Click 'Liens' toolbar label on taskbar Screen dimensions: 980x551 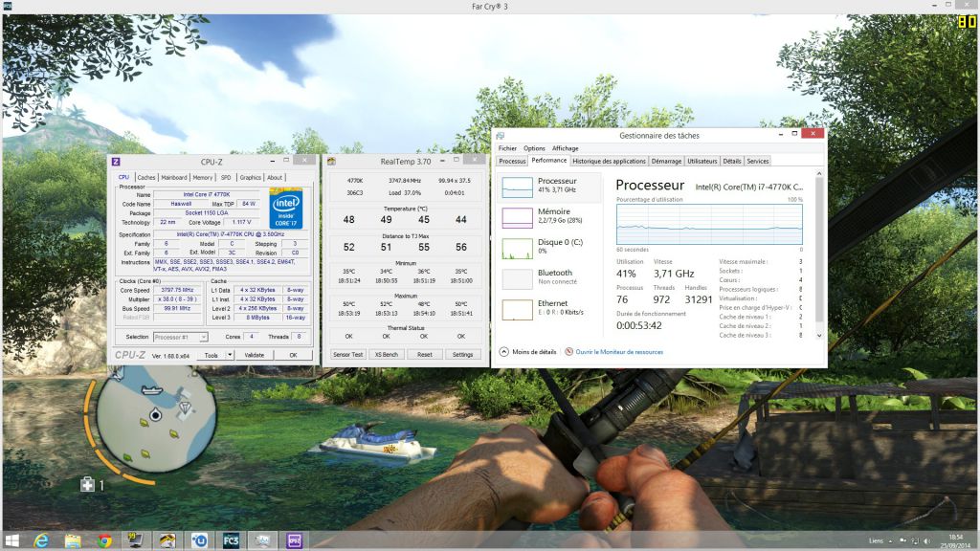click(x=876, y=541)
